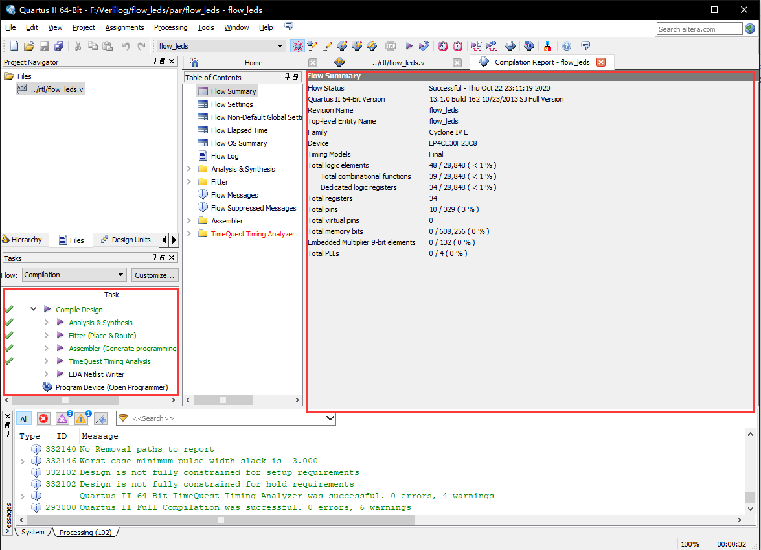Click the Search altera.com field
This screenshot has height=550, width=761.
[699, 29]
